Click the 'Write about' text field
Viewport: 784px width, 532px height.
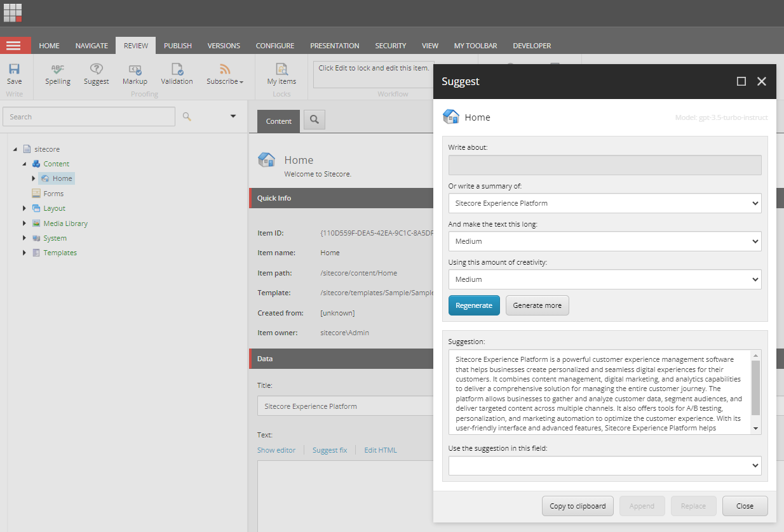(x=605, y=165)
